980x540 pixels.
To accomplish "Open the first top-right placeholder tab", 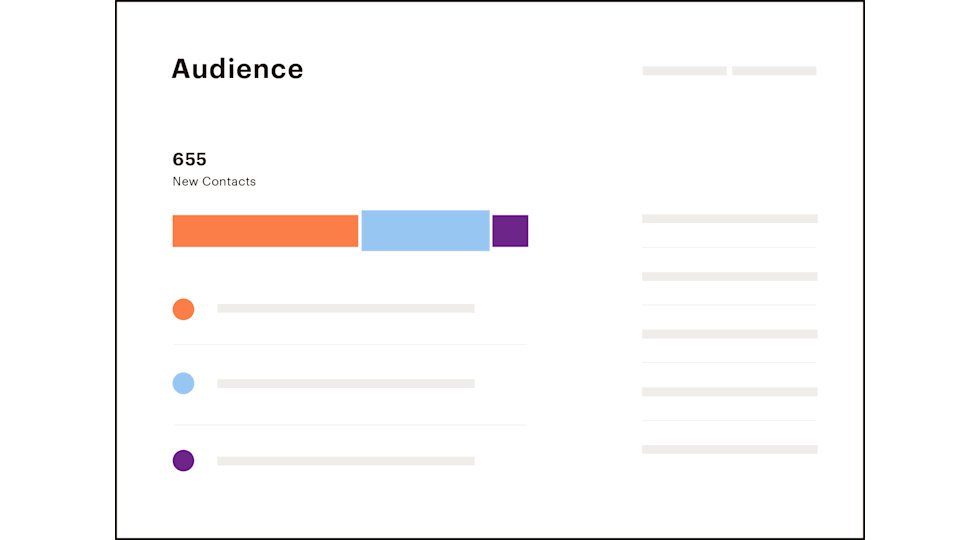I will coord(684,71).
